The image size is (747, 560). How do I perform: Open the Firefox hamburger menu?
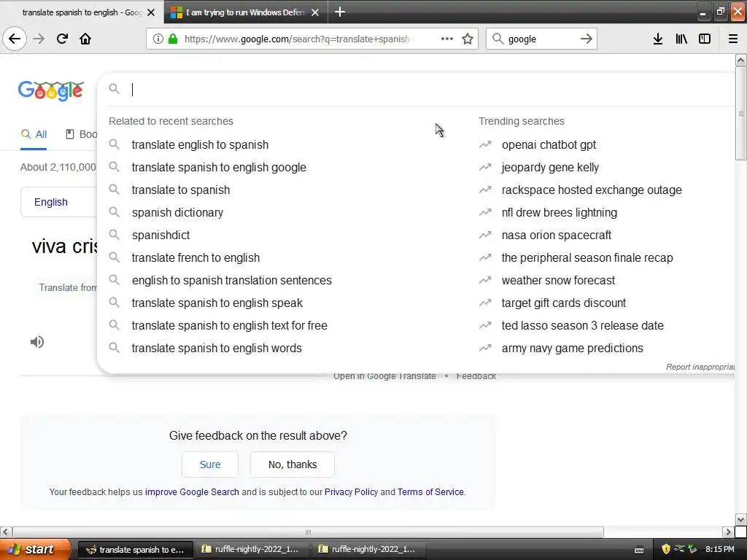point(732,39)
